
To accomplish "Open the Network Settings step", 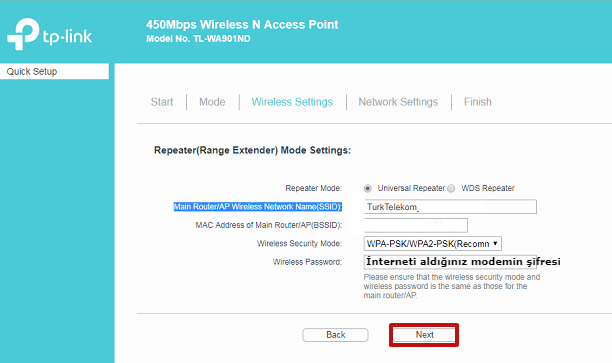I will click(398, 102).
